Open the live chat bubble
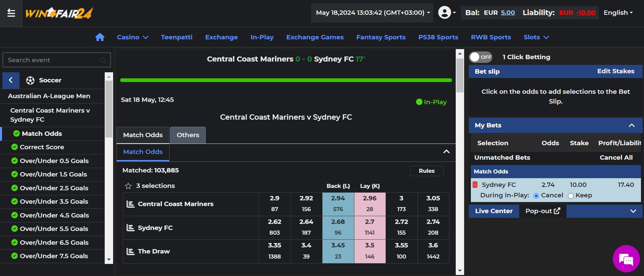Image resolution: width=644 pixels, height=276 pixels. coord(626,259)
